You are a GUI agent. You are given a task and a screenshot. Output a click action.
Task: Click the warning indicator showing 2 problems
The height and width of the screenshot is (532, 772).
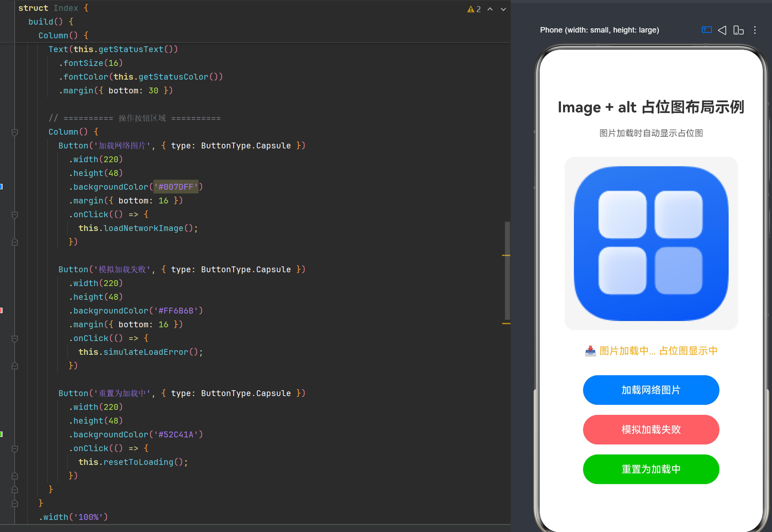tap(474, 9)
